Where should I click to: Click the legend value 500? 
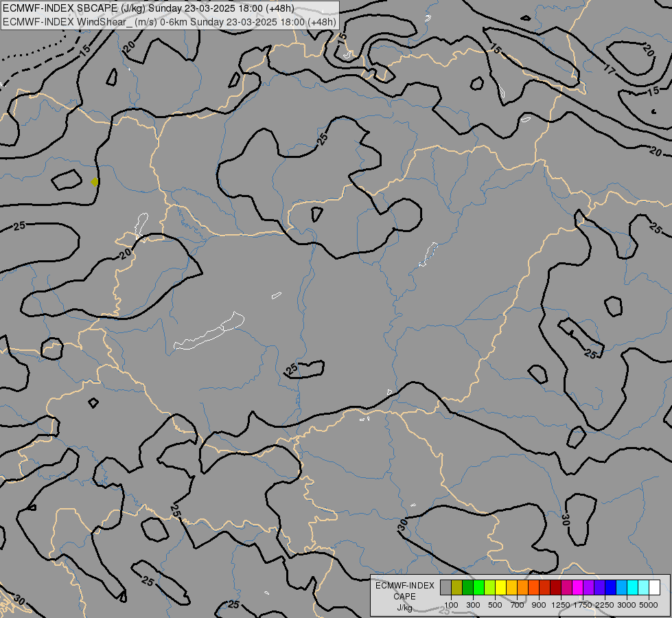point(495,605)
